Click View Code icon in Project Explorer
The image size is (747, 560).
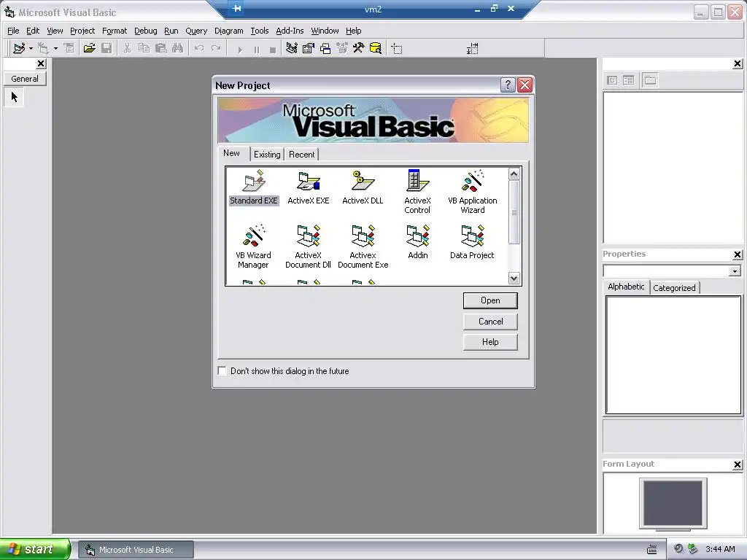[x=612, y=80]
